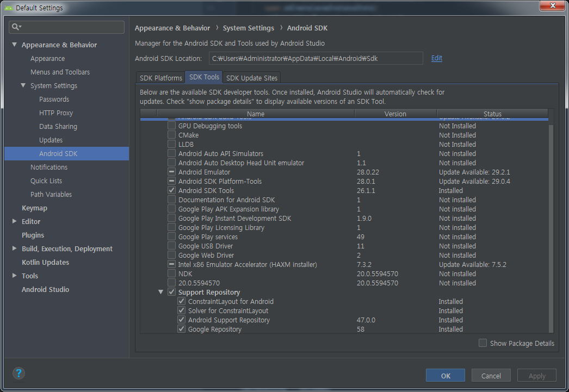Screen dimensions: 569x392
Task: Open the SDK Update Sites tab
Action: pos(252,78)
